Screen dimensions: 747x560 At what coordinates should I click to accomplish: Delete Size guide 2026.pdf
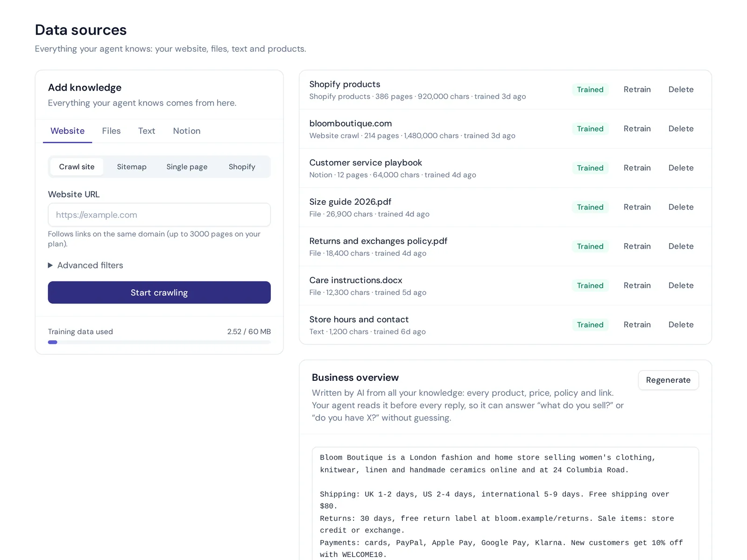pyautogui.click(x=681, y=207)
